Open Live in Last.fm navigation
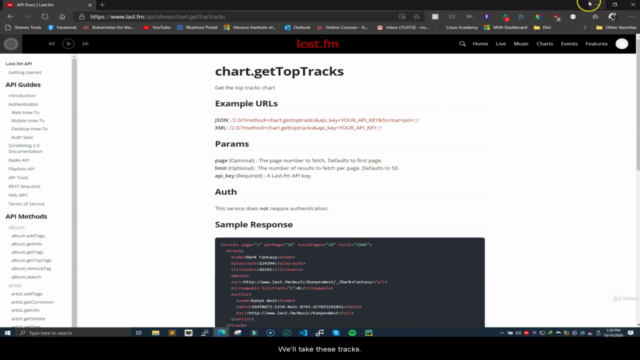The image size is (640, 360). coord(501,44)
